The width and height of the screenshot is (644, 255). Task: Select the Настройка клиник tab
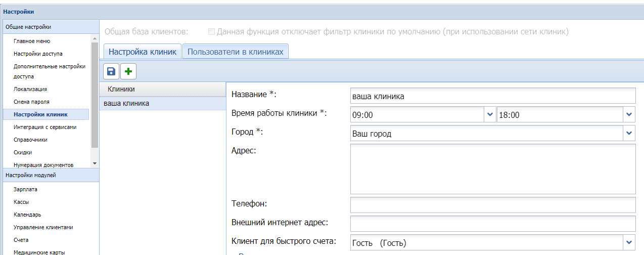point(142,52)
